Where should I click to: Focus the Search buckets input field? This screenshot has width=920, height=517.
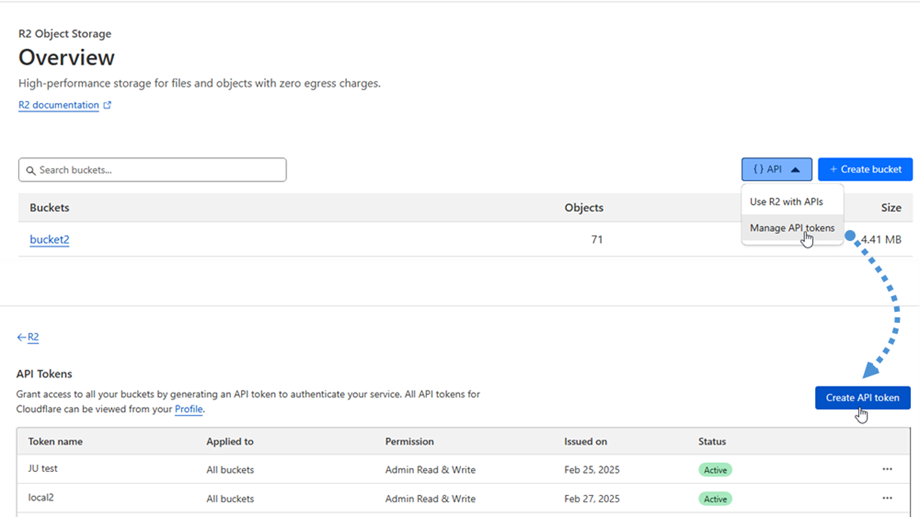[160, 170]
